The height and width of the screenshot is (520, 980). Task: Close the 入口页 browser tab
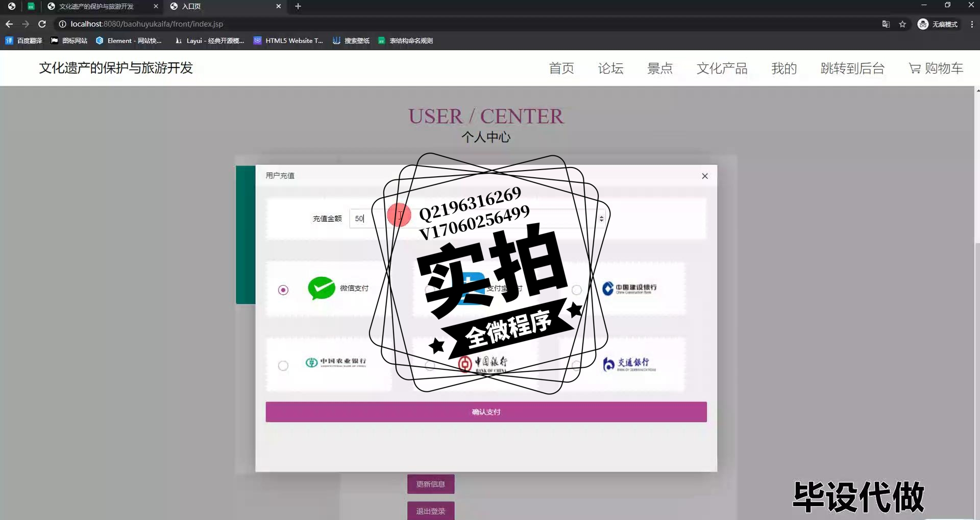coord(278,6)
